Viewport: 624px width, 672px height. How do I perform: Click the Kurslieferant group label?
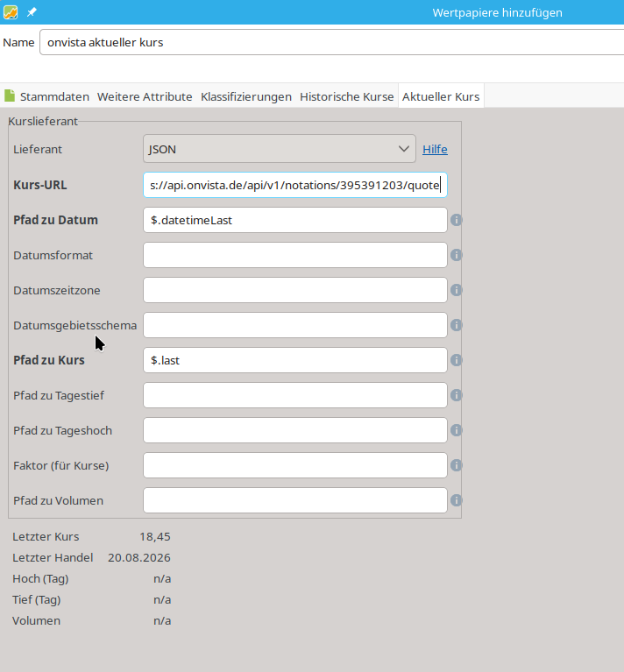click(x=43, y=121)
